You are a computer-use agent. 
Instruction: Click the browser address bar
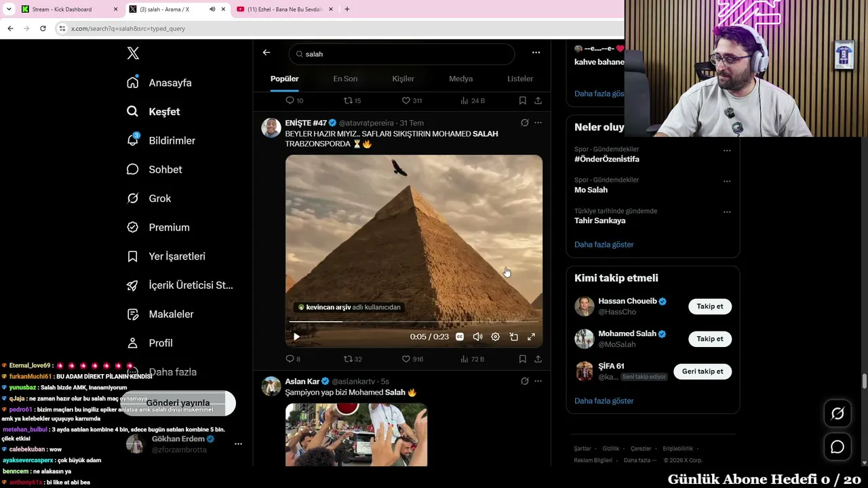[x=339, y=28]
